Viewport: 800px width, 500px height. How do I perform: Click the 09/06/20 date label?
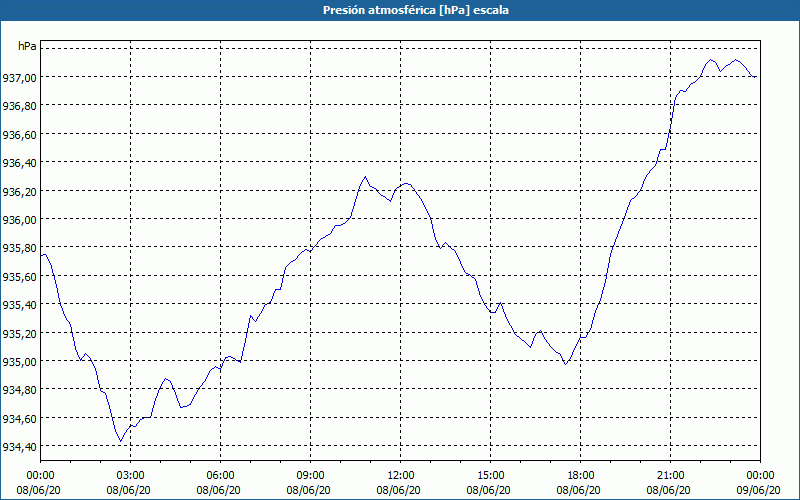(759, 490)
